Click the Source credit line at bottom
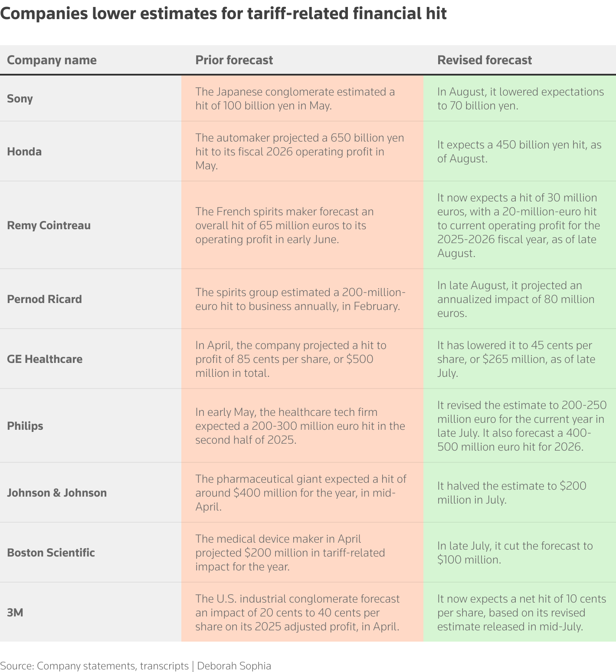The width and height of the screenshot is (616, 672). pos(135,666)
